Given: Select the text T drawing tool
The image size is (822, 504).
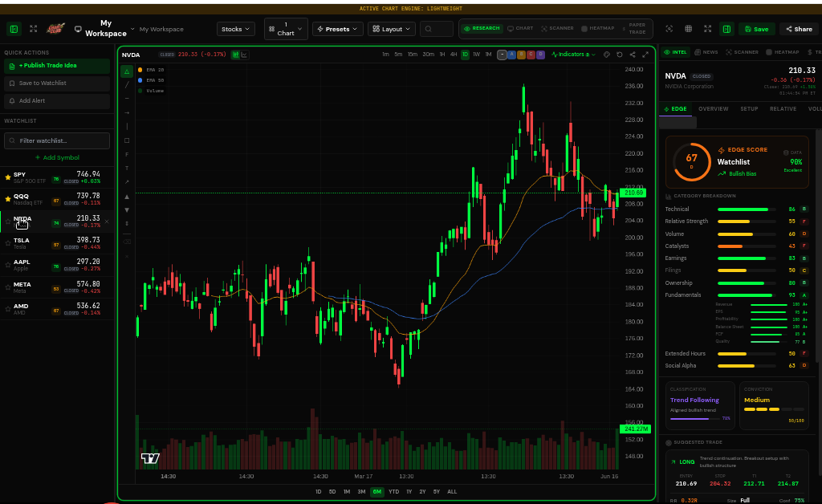Looking at the screenshot, I should tap(127, 169).
